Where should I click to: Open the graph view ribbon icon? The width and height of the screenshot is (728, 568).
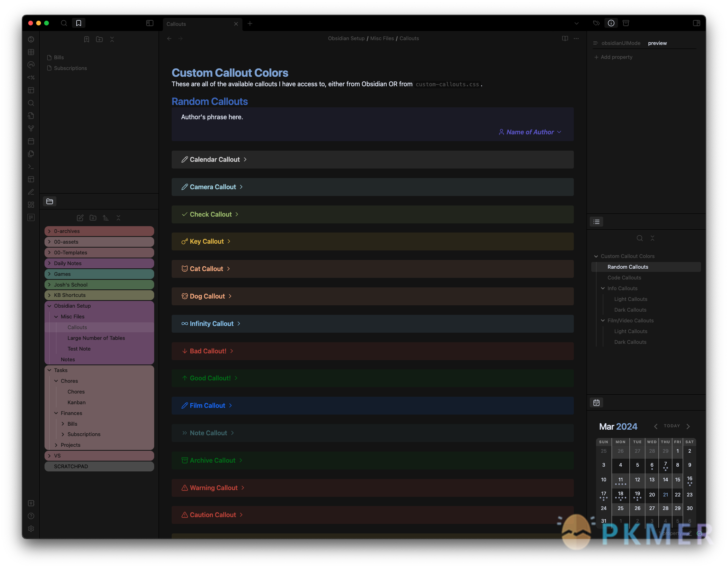31,128
